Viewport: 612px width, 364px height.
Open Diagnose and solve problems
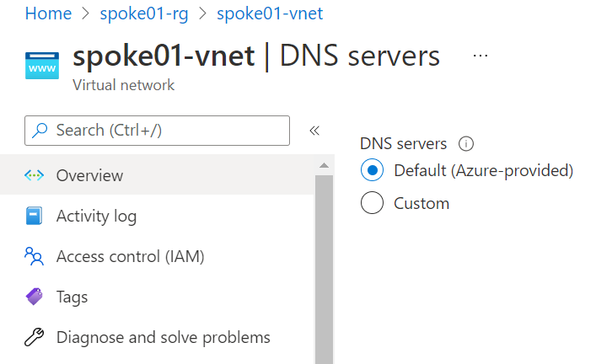(157, 338)
